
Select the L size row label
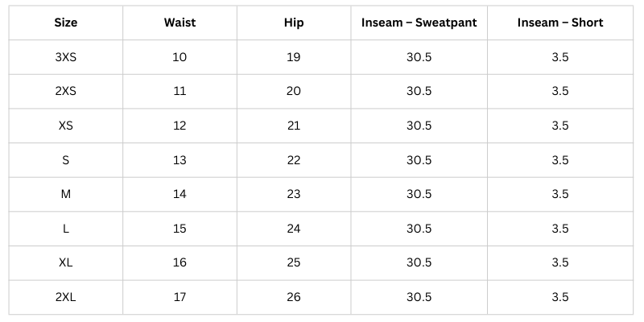(x=66, y=229)
